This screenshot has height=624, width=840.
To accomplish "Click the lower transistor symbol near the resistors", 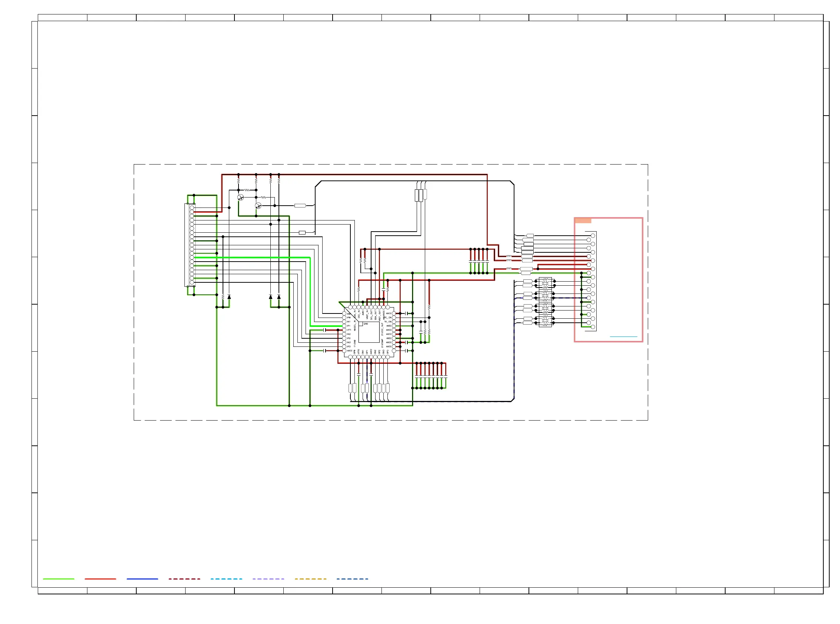I will [x=258, y=206].
